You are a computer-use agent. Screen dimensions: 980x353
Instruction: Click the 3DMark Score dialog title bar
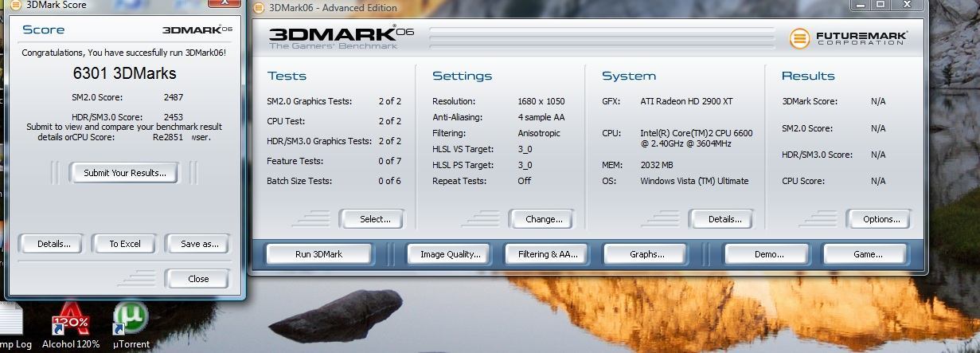123,5
